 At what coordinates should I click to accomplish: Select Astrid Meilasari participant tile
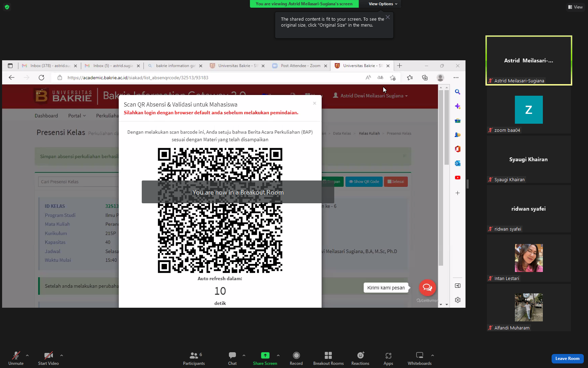click(529, 60)
